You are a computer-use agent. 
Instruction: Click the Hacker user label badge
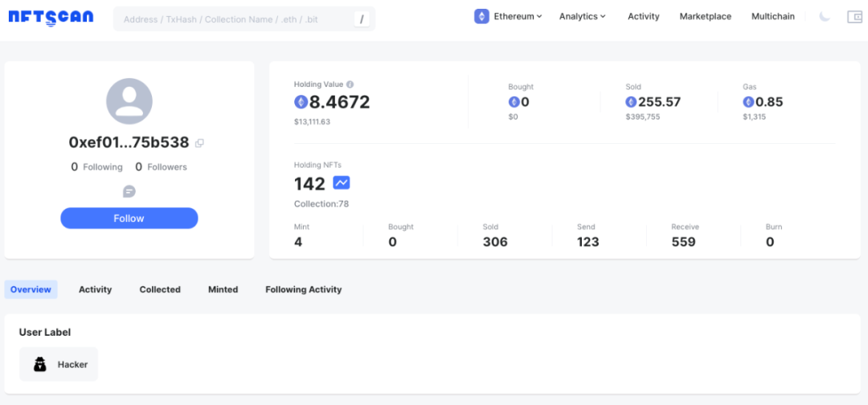tap(59, 364)
